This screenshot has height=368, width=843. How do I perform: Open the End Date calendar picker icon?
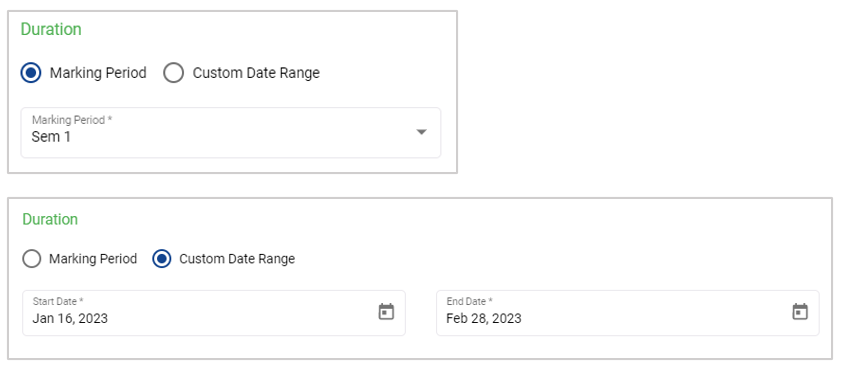800,312
